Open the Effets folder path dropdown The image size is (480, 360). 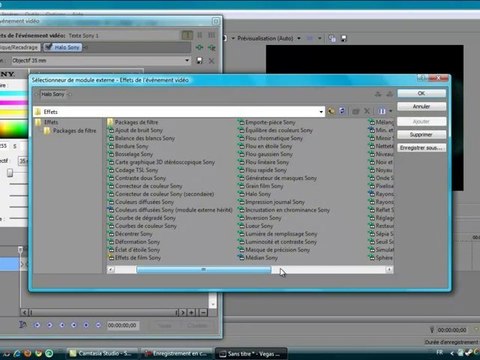pos(321,112)
